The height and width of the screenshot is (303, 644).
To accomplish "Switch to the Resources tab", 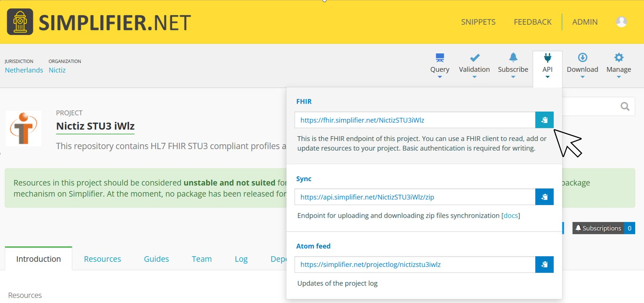I will tap(102, 259).
